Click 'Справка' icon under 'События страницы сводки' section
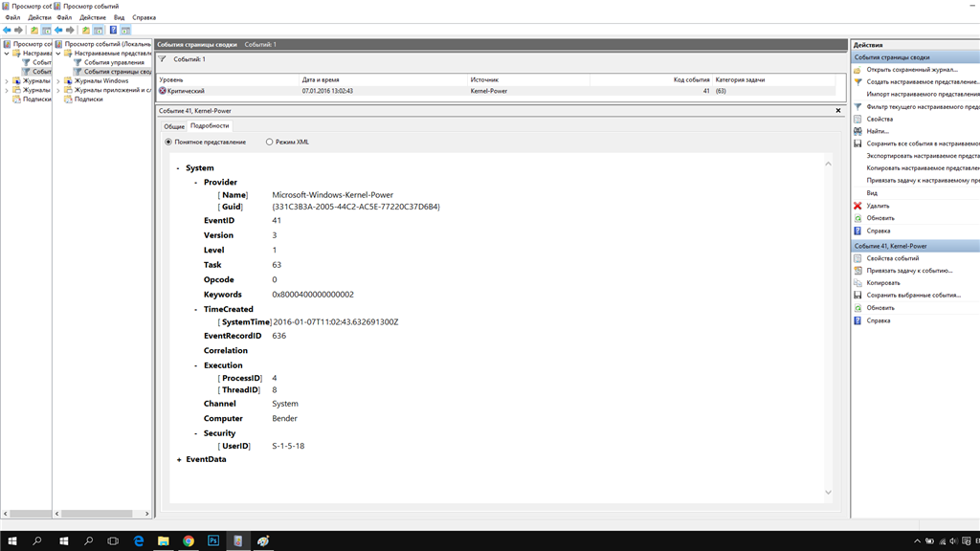 click(857, 231)
